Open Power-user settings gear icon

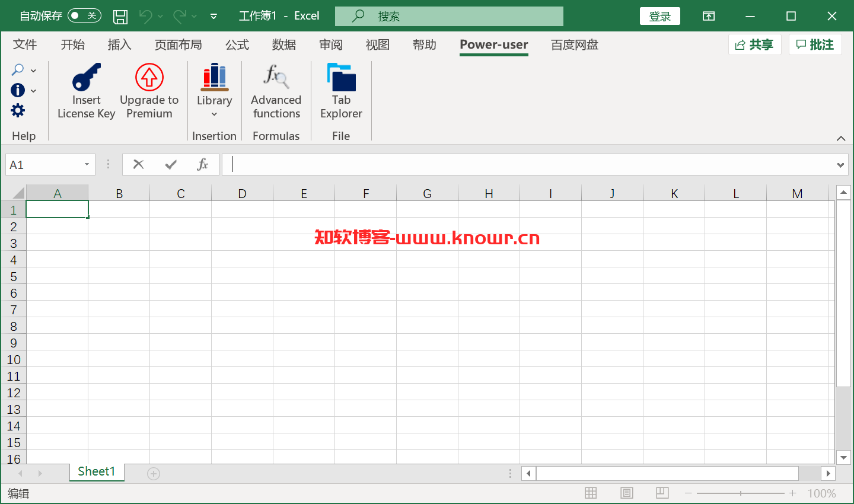click(x=18, y=110)
